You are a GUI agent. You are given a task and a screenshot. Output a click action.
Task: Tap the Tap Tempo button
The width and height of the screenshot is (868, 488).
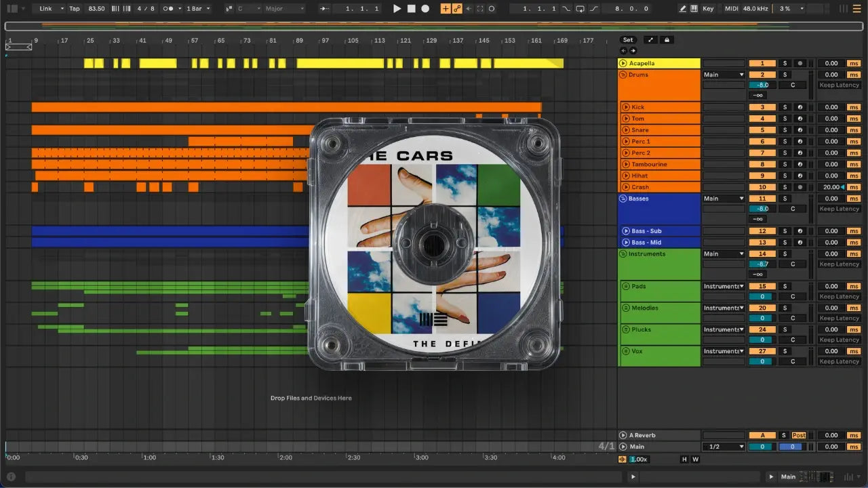point(75,9)
